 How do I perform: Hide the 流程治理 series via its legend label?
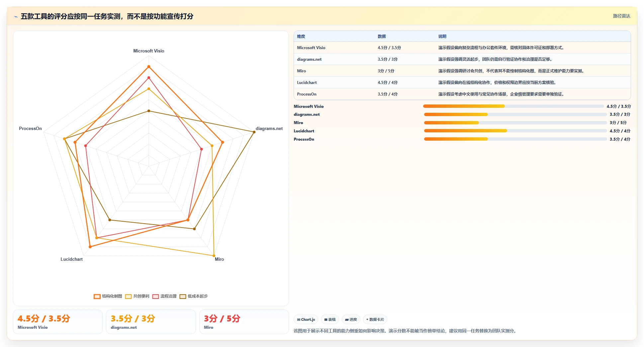click(168, 296)
